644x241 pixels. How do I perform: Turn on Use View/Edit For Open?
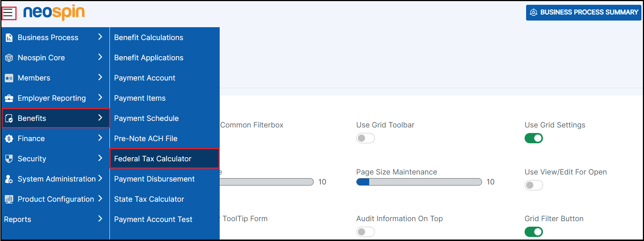point(533,185)
